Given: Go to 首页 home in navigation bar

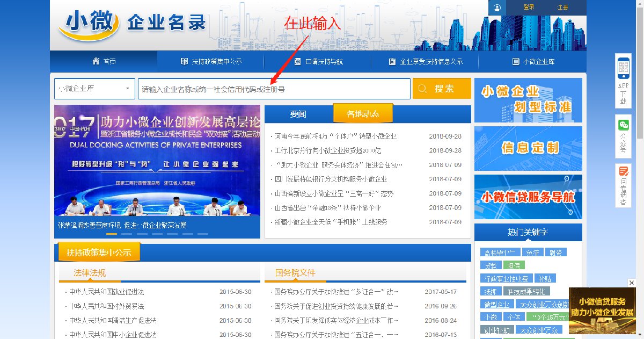Looking at the screenshot, I should tap(103, 61).
